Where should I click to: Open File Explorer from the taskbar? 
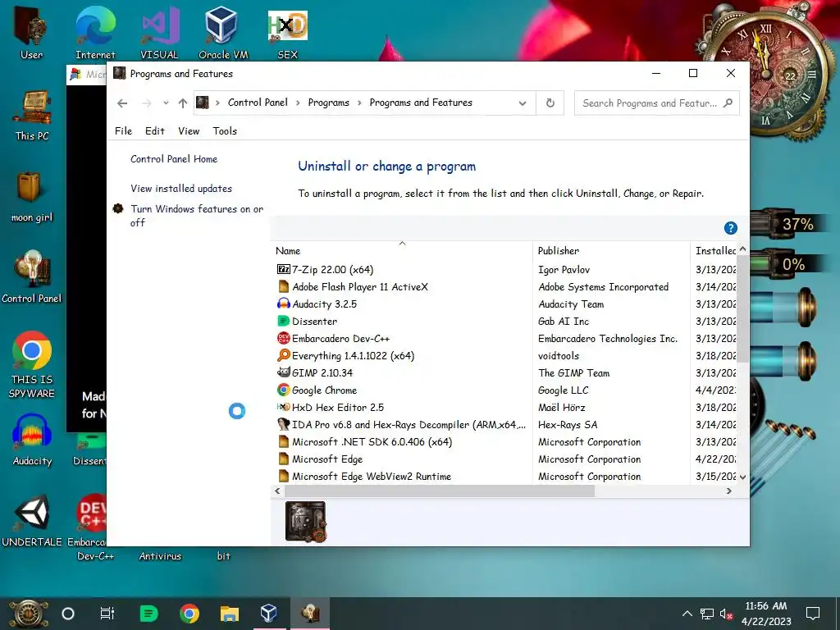(230, 614)
